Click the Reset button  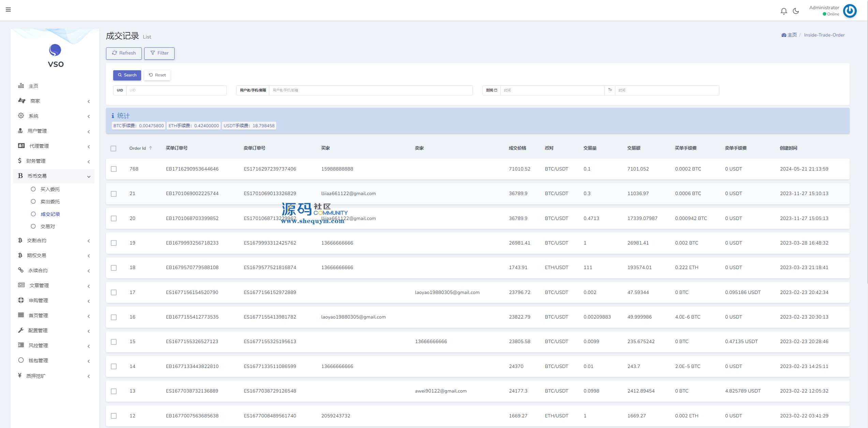pyautogui.click(x=157, y=75)
